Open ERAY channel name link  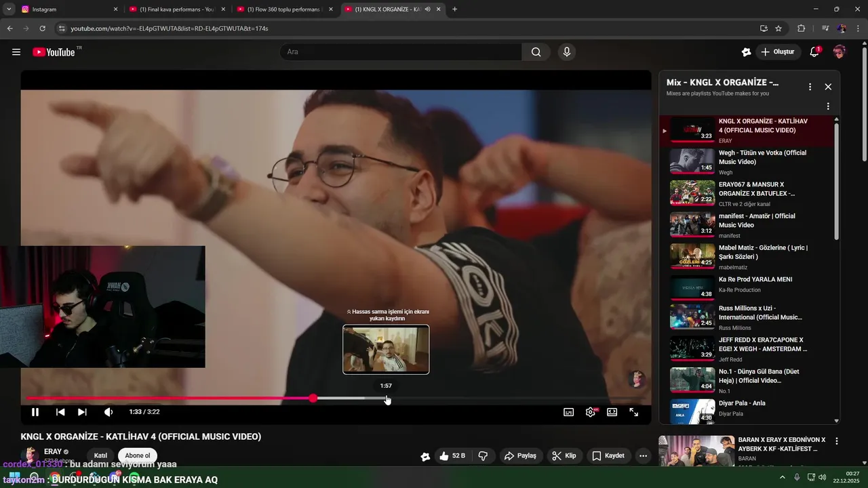click(53, 451)
